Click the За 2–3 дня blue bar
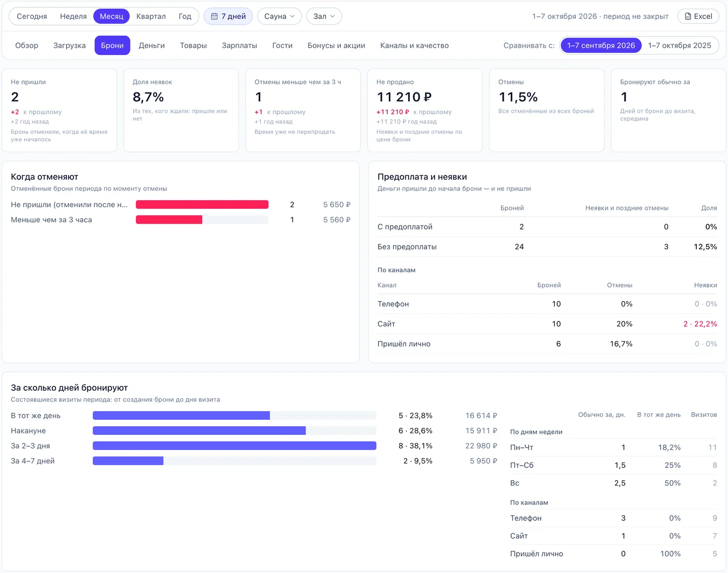The width and height of the screenshot is (728, 573). [235, 446]
